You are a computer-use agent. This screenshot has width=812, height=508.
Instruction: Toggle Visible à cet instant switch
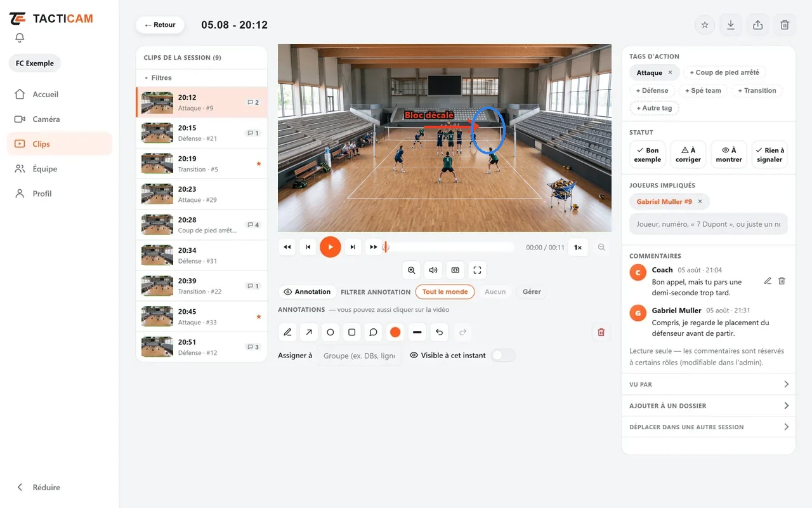pyautogui.click(x=503, y=356)
